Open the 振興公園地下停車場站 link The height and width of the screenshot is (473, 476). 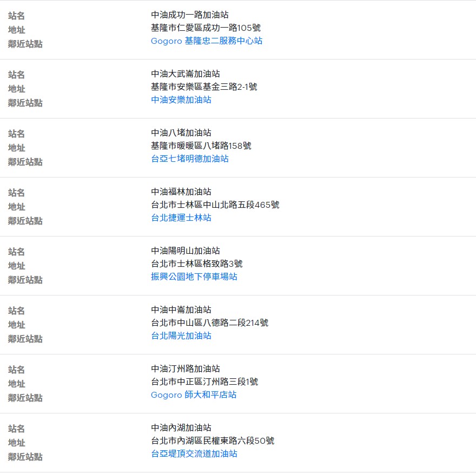(x=194, y=277)
